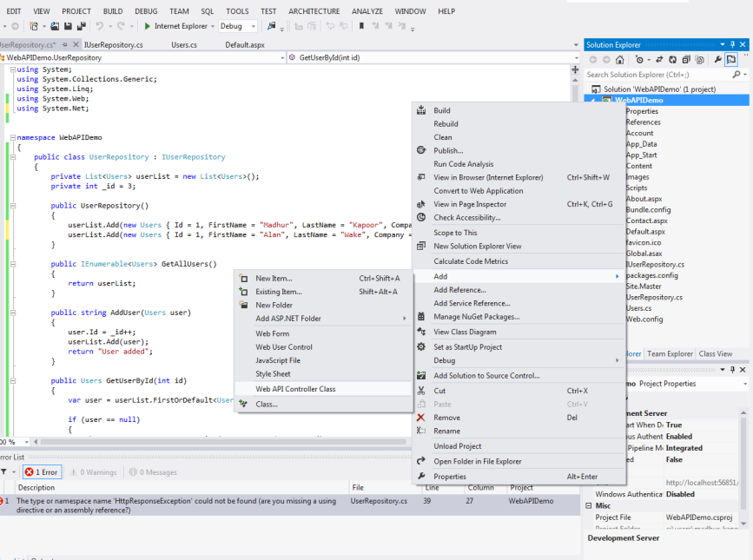Toggle the 1 Error filter button
This screenshot has width=753, height=560.
tap(40, 471)
